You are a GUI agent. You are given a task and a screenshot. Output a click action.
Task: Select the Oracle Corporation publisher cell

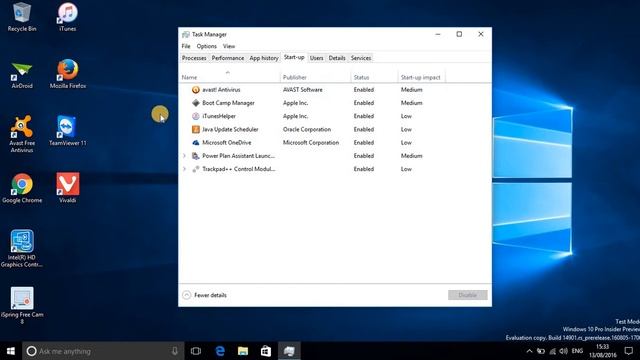click(307, 129)
